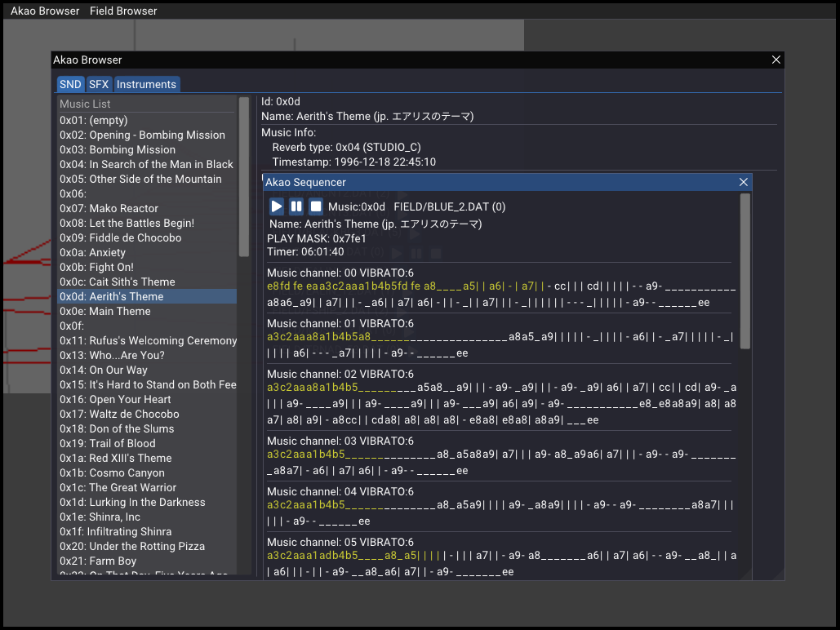Pick Fiddle de Chocobo from the list
The width and height of the screenshot is (840, 630).
point(120,237)
